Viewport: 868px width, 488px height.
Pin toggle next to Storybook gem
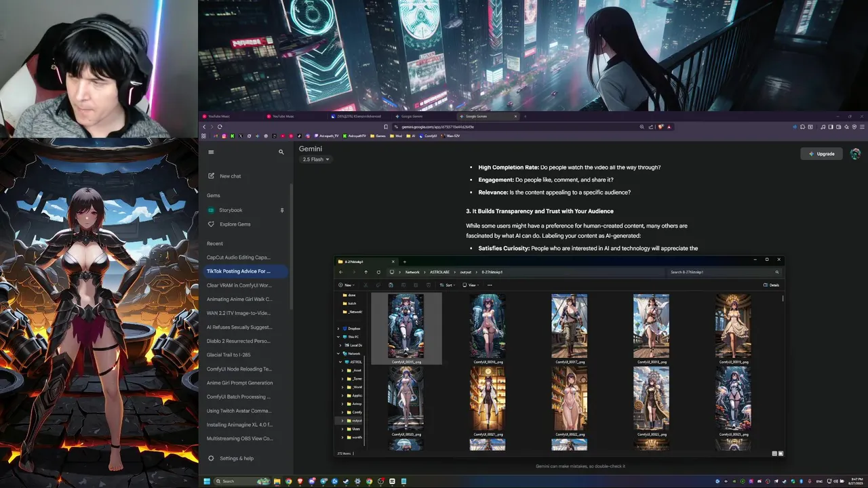pos(282,210)
